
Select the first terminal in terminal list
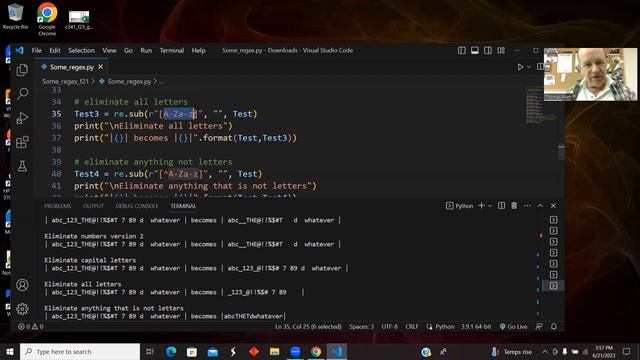point(553,220)
